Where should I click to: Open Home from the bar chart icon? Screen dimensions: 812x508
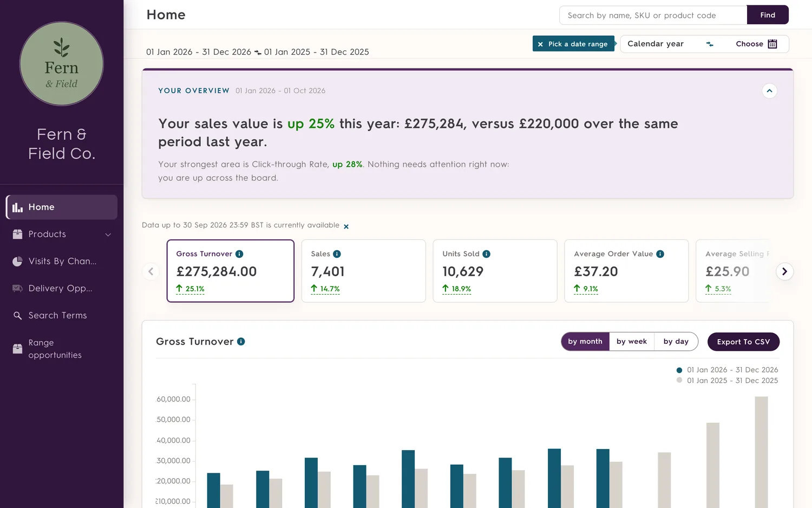pyautogui.click(x=18, y=207)
